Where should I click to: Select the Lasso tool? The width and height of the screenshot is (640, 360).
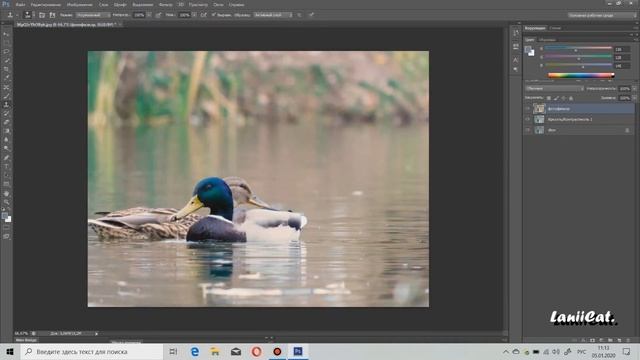coord(6,52)
